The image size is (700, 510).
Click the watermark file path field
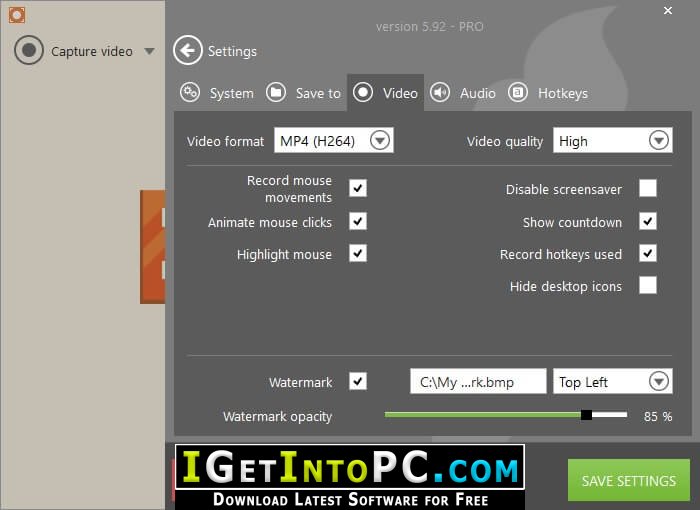tap(479, 382)
